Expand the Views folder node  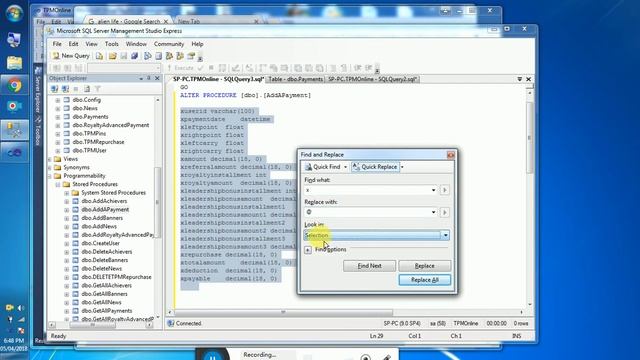50,159
